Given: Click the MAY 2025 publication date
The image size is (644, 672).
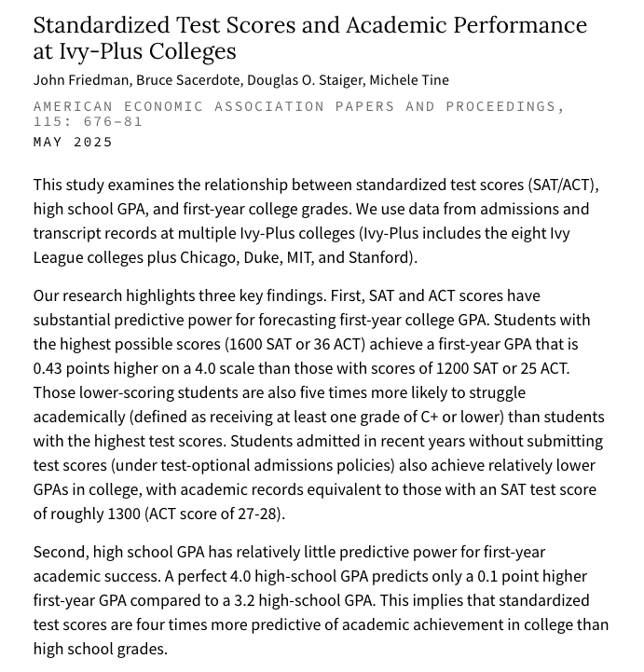Looking at the screenshot, I should coord(73,142).
